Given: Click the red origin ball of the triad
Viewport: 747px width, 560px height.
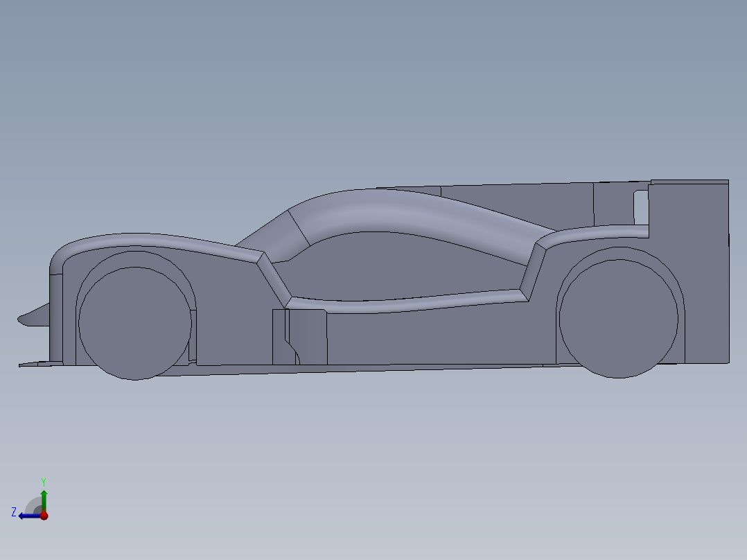Looking at the screenshot, I should 44,515.
